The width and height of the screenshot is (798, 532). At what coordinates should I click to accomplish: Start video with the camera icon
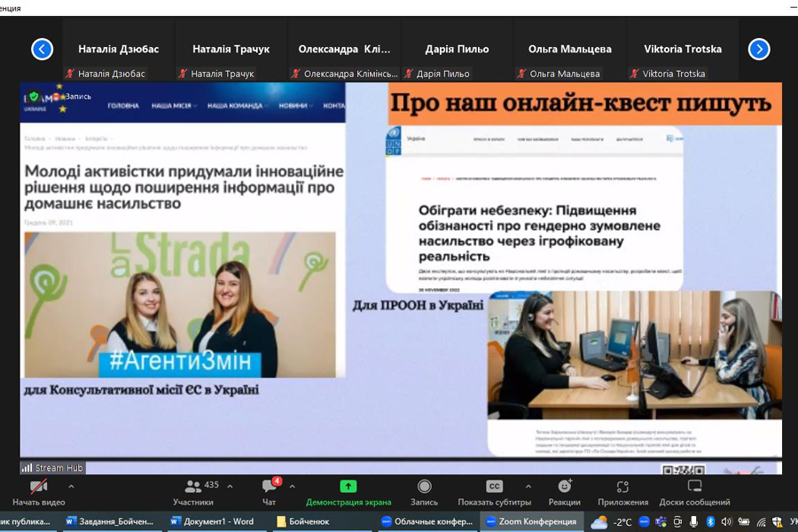[x=39, y=487]
